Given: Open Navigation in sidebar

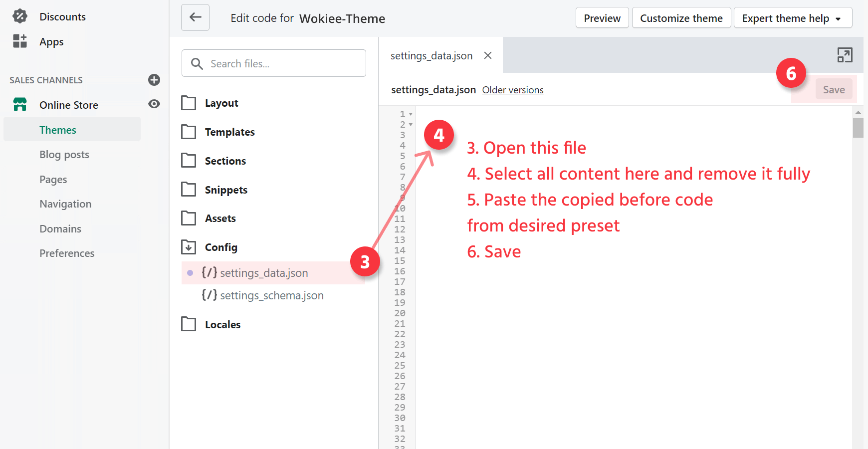Looking at the screenshot, I should (65, 204).
